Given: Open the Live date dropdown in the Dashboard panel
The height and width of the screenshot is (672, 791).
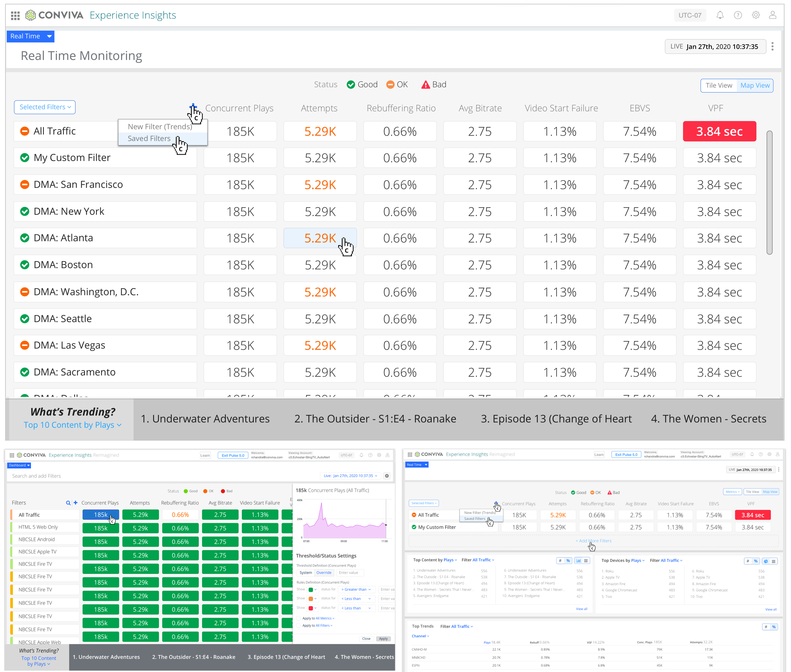Looking at the screenshot, I should click(351, 476).
